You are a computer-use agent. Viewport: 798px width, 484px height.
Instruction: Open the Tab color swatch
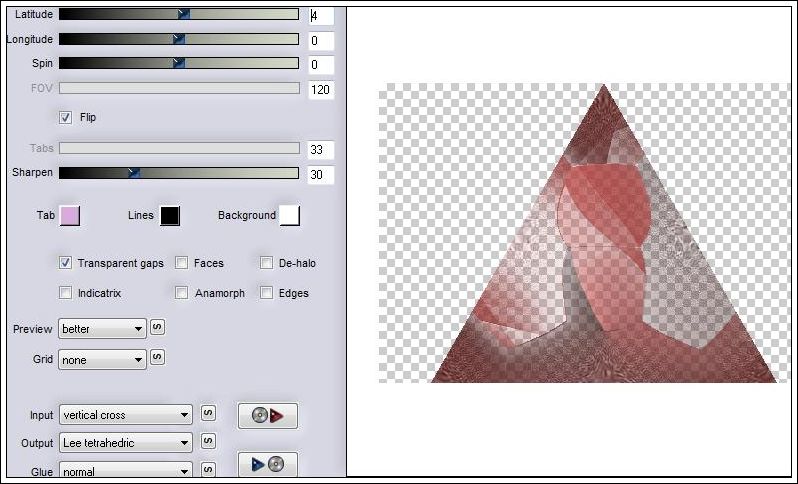[x=70, y=215]
